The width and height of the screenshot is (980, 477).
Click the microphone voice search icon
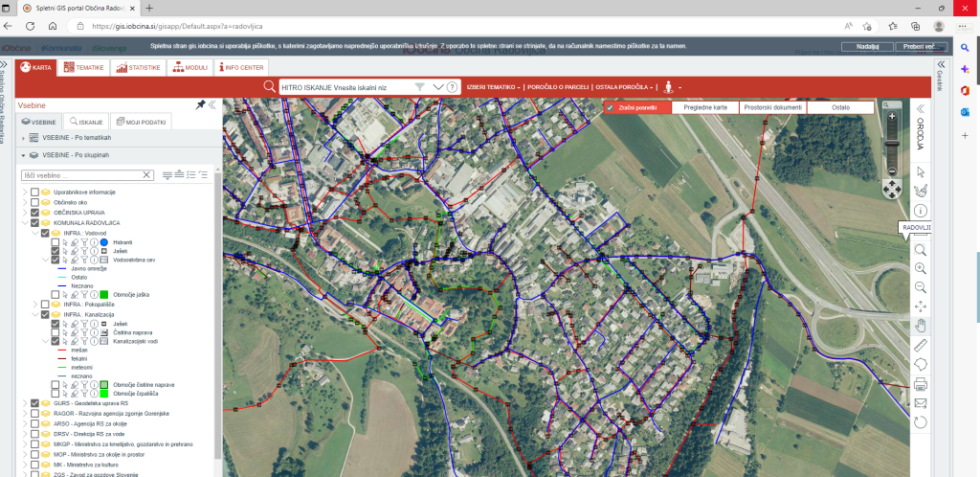(x=668, y=87)
